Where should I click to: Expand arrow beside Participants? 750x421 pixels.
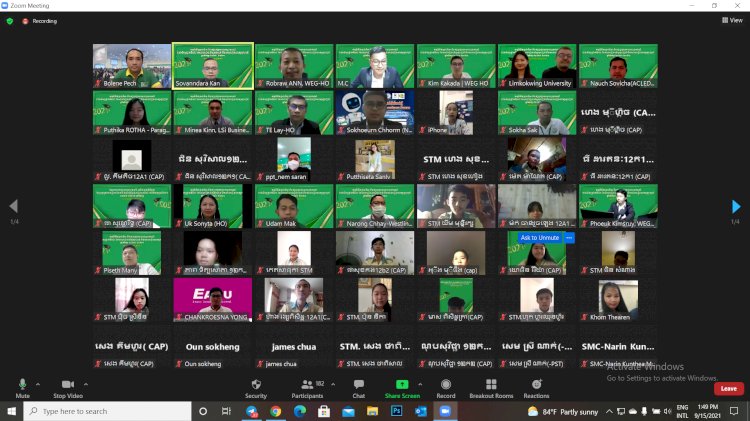coord(333,384)
